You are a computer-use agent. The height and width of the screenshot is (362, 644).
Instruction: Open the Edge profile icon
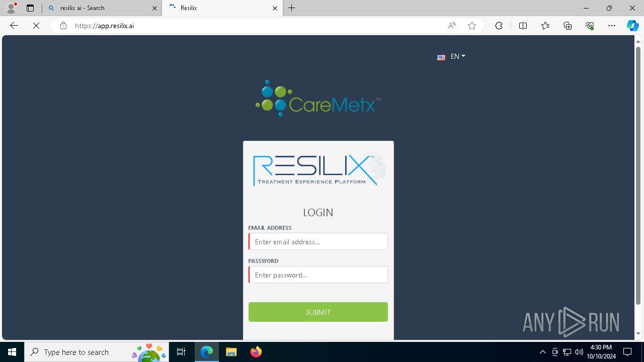coord(11,8)
